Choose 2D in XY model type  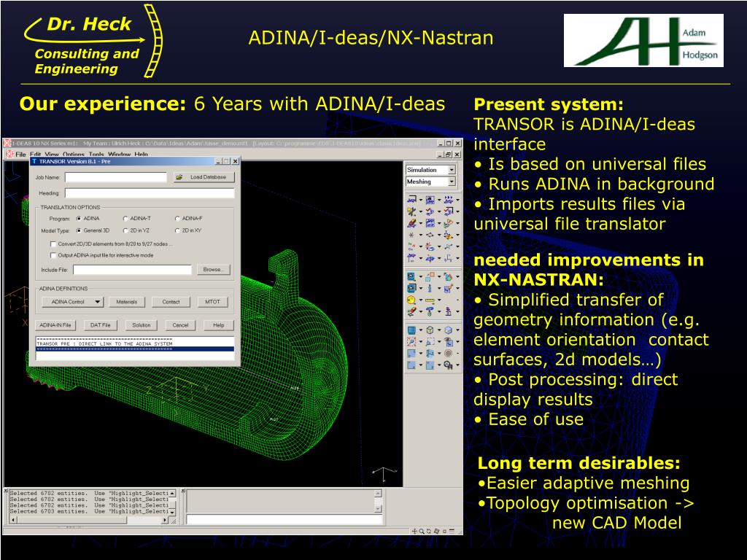(x=177, y=230)
